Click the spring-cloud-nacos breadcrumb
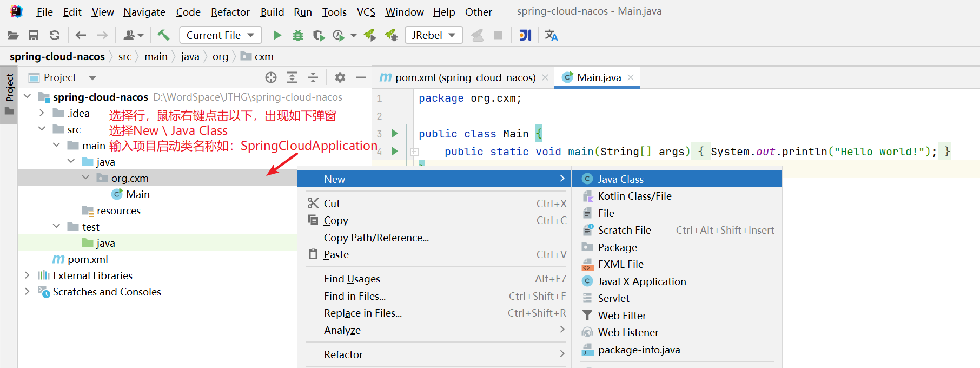Image resolution: width=980 pixels, height=368 pixels. pyautogui.click(x=57, y=56)
